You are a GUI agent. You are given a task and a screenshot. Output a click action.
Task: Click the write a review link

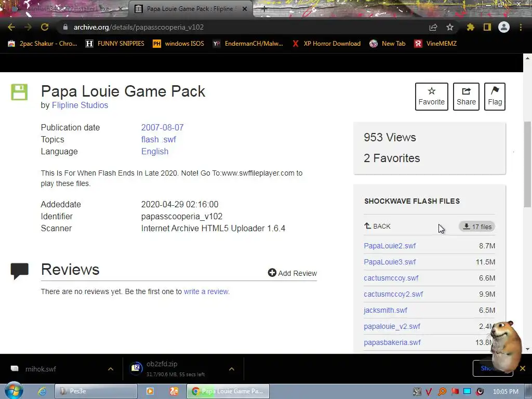pyautogui.click(x=206, y=291)
